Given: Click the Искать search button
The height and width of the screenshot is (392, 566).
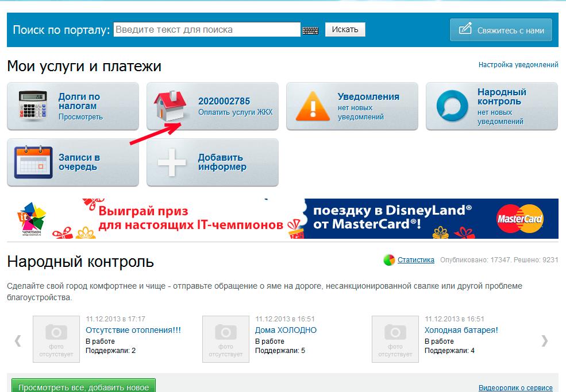Looking at the screenshot, I should point(345,30).
